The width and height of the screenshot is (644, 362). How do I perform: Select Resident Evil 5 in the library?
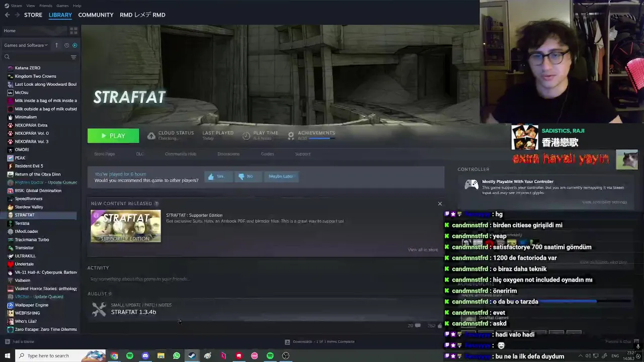29,166
